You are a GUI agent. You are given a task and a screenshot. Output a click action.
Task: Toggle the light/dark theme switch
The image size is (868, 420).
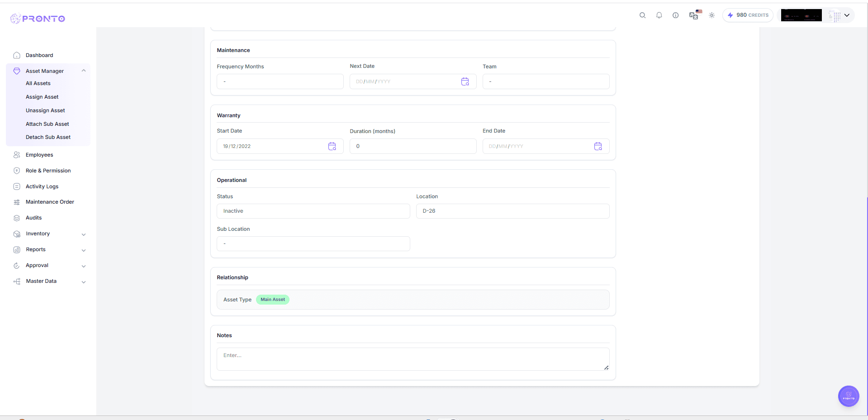tap(711, 15)
